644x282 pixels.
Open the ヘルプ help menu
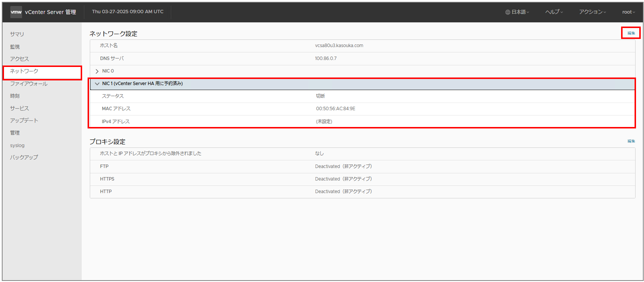(554, 12)
